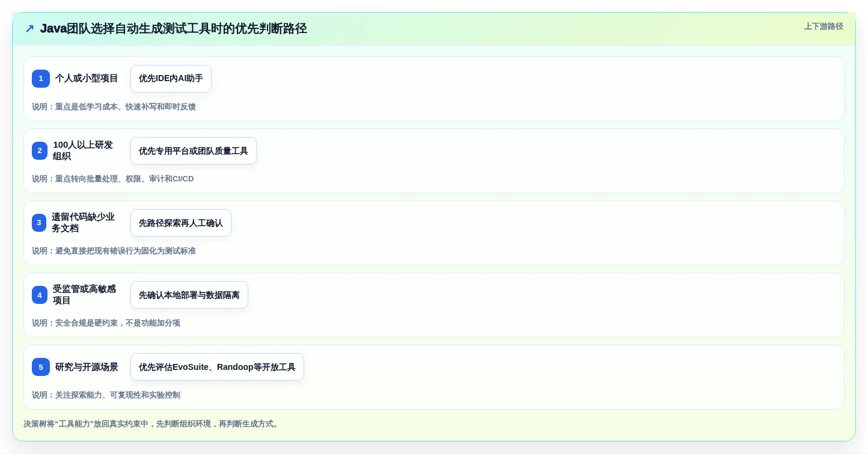Click the 研究与开源场景 heading
This screenshot has height=454, width=868.
pos(87,367)
